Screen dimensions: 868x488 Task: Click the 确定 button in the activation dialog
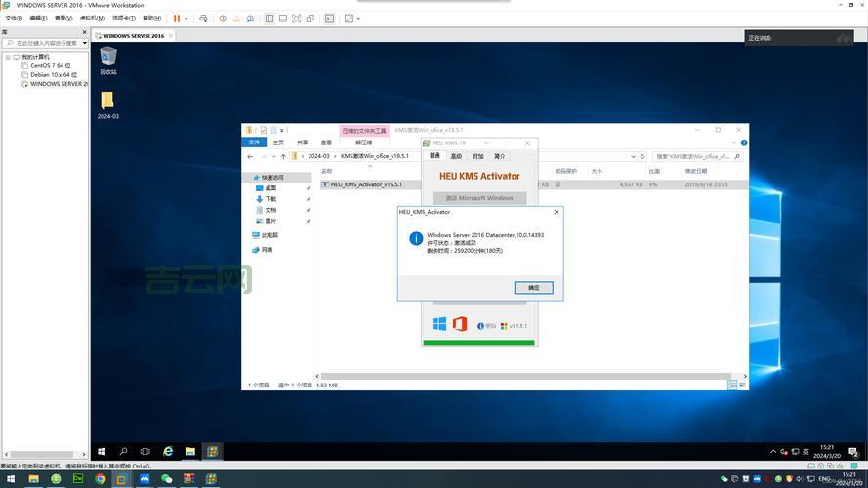533,287
